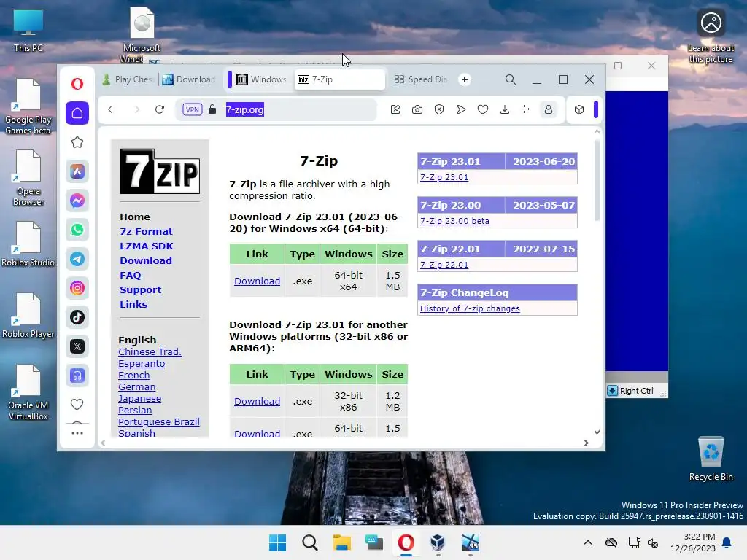The image size is (747, 560).
Task: Open a new tab with plus button
Action: pos(465,79)
